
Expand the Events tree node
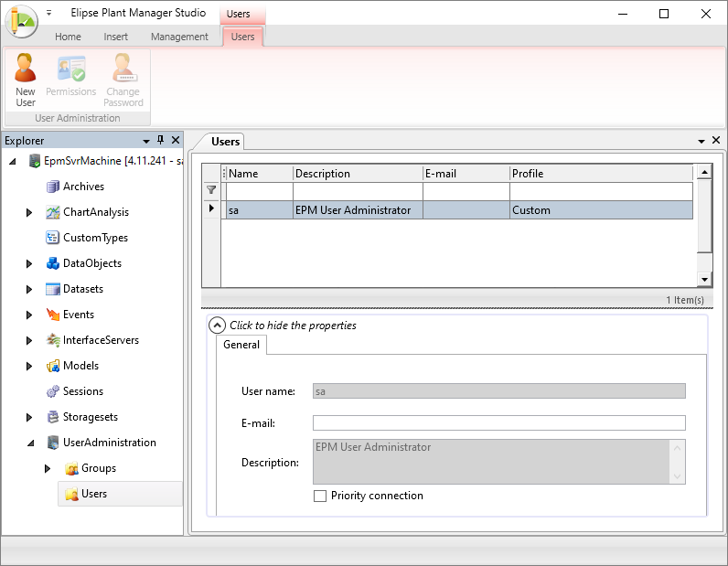(x=29, y=315)
